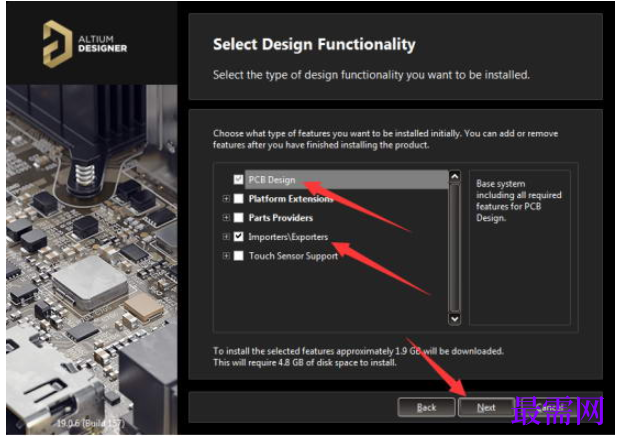Click the Next button
Screen dimensions: 623x442
pyautogui.click(x=486, y=407)
